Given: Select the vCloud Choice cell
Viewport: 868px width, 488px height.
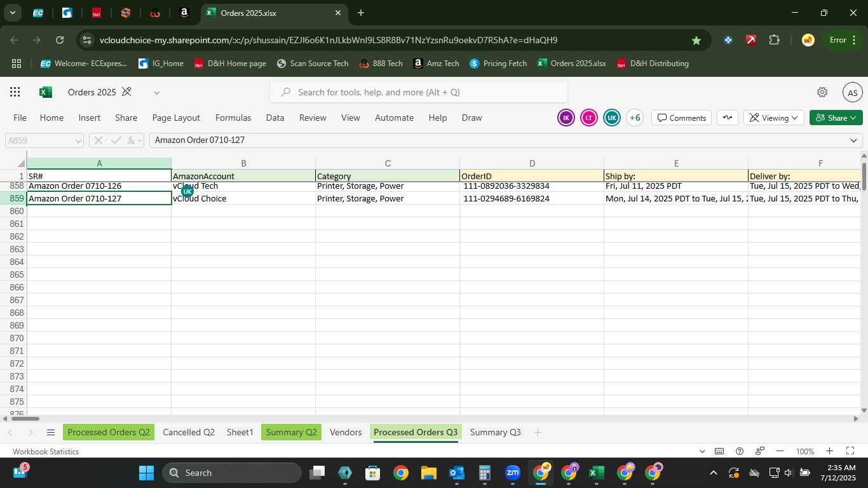Looking at the screenshot, I should (x=243, y=198).
